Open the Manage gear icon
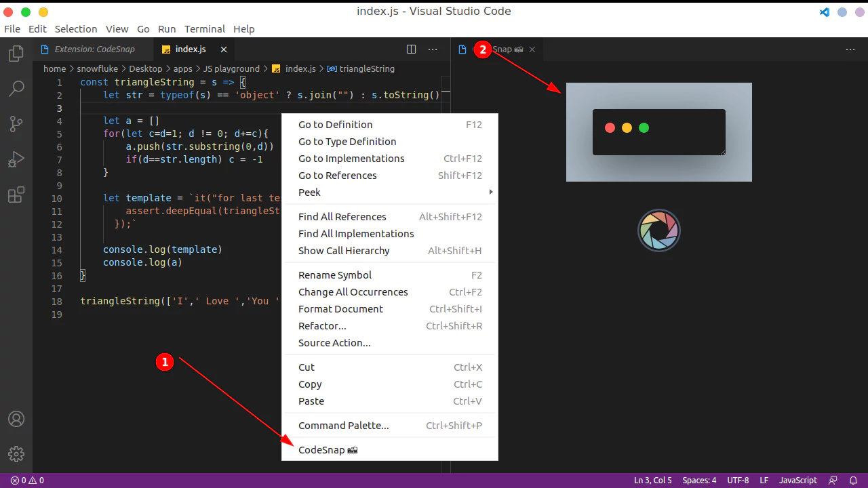This screenshot has height=488, width=868. pos(16,453)
